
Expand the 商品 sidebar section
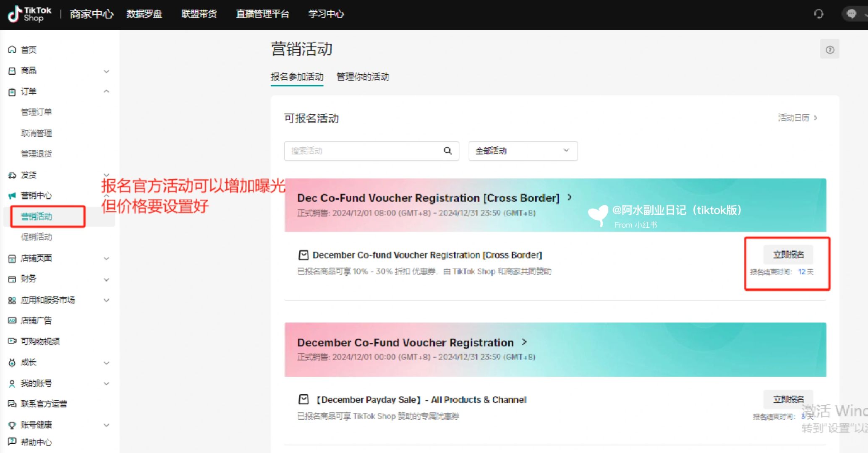pos(107,71)
